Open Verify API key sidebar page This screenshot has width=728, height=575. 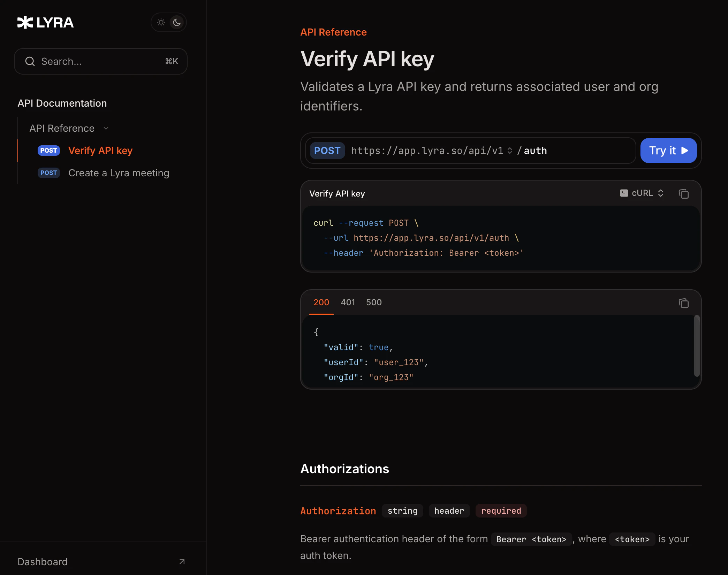pyautogui.click(x=100, y=151)
